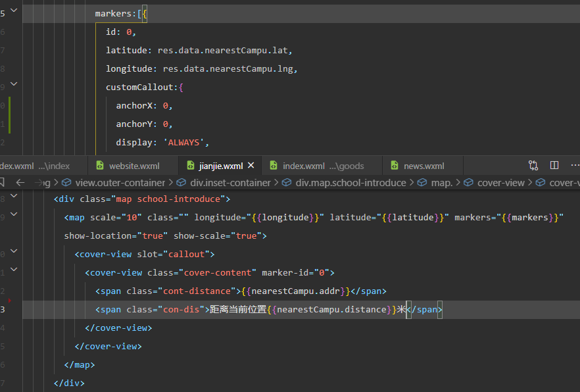This screenshot has width=580, height=392.
Task: Click {{nearestCampu.addr}} in the cont-distance span
Action: point(295,291)
